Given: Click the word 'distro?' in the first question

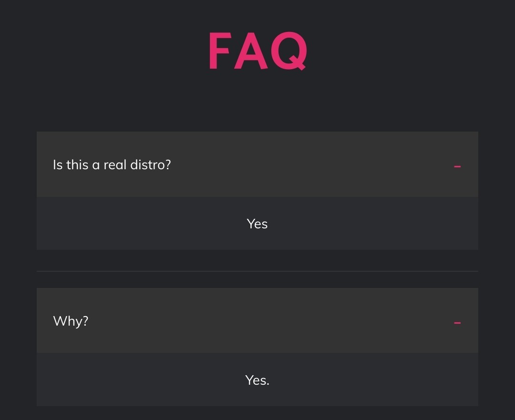Looking at the screenshot, I should (152, 165).
